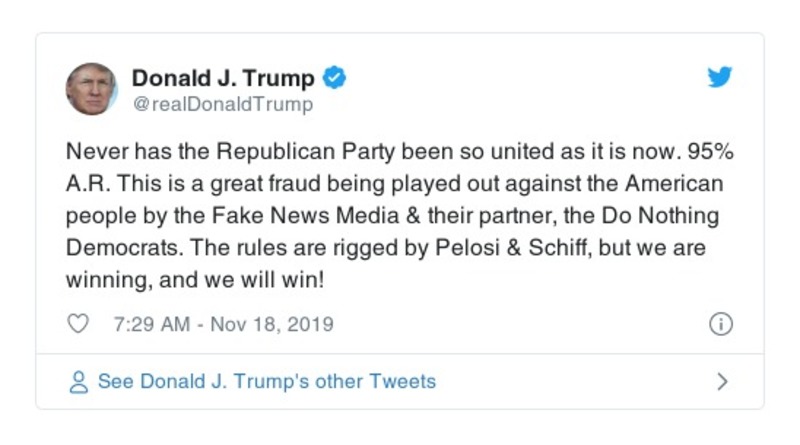Click the "7:29 AM" time in the timestamp
Viewport: 800px width, 445px height.
tap(140, 325)
